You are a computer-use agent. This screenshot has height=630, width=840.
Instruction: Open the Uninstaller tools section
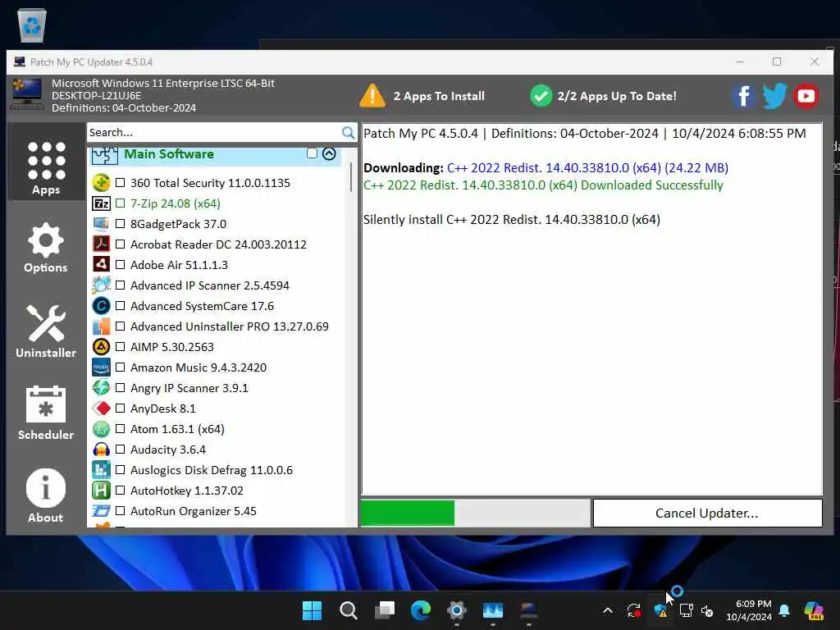[46, 331]
